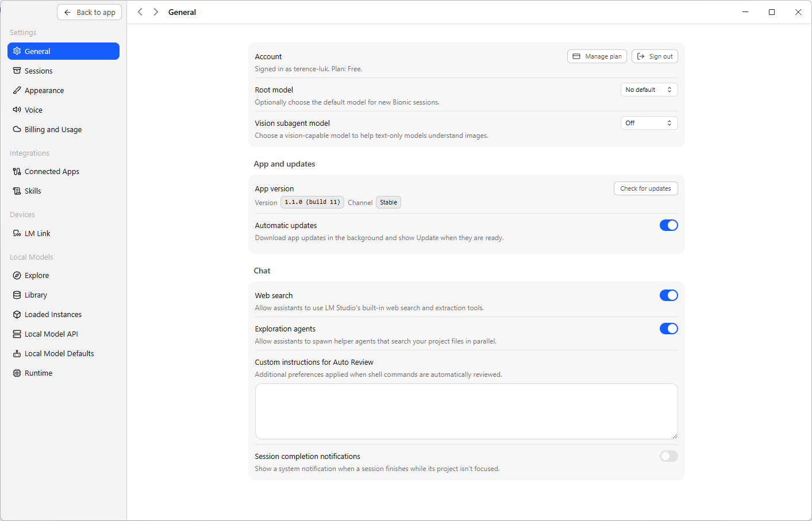Enable Session completion notifications toggle

click(668, 456)
